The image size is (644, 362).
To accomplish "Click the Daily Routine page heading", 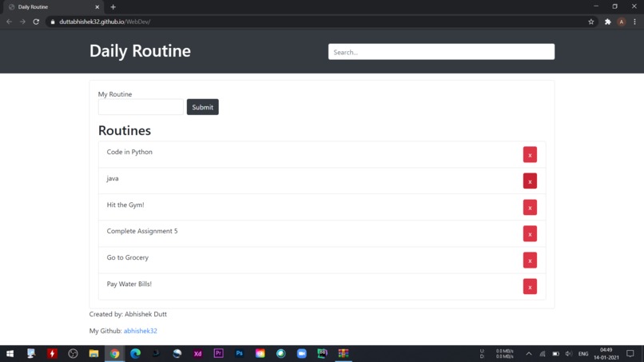I will pyautogui.click(x=140, y=50).
